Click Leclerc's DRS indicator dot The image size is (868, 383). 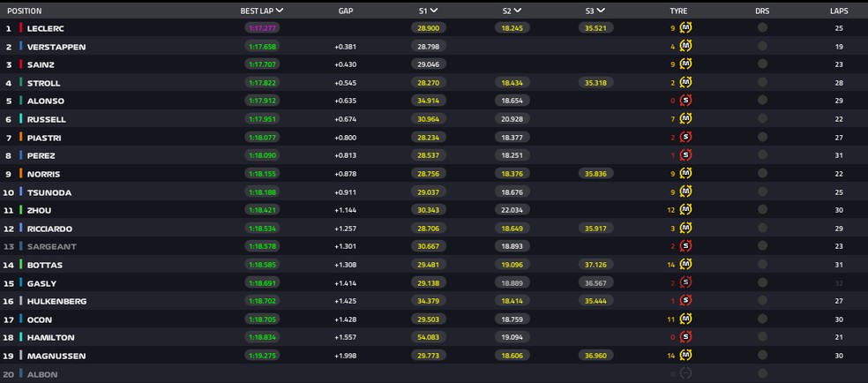click(x=762, y=27)
